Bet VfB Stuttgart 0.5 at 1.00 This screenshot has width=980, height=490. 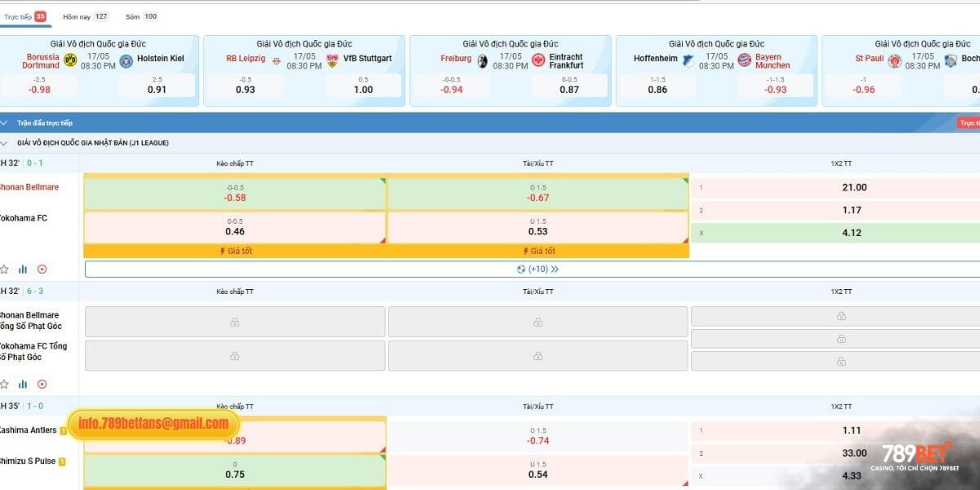(x=363, y=85)
